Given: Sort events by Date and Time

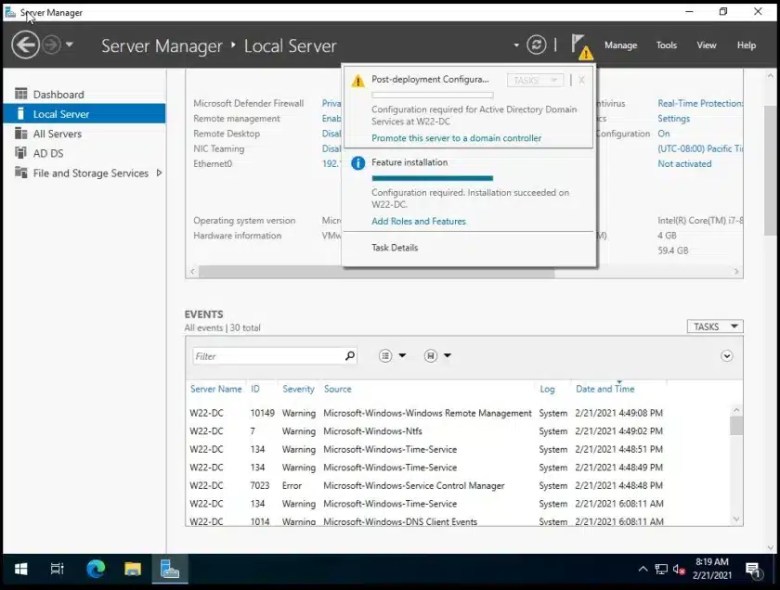Looking at the screenshot, I should 605,389.
